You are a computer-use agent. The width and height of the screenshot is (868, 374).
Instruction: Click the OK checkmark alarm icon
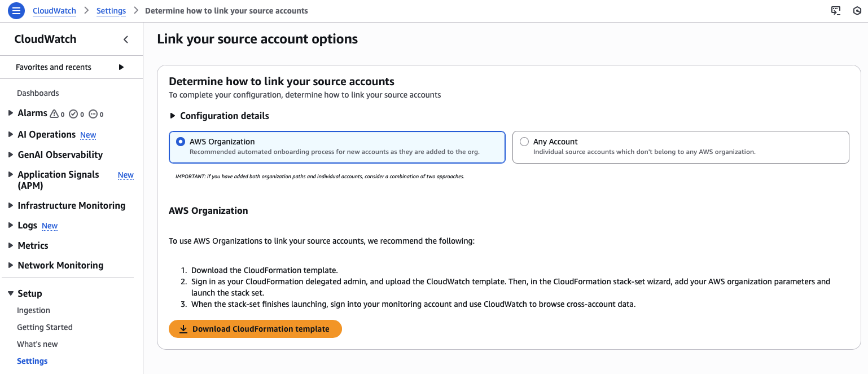click(73, 114)
